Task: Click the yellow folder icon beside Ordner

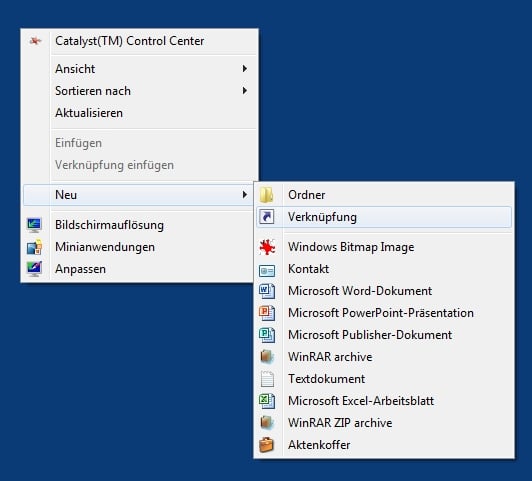Action: click(x=267, y=195)
